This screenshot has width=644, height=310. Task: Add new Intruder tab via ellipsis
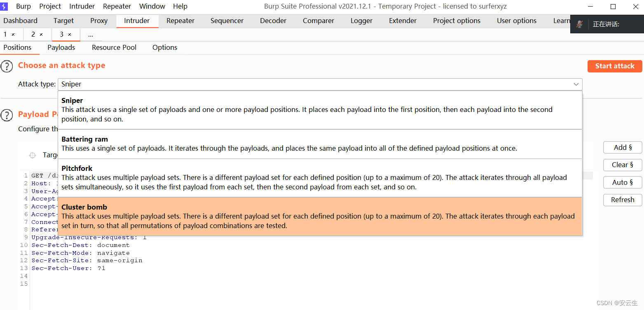[x=91, y=35]
